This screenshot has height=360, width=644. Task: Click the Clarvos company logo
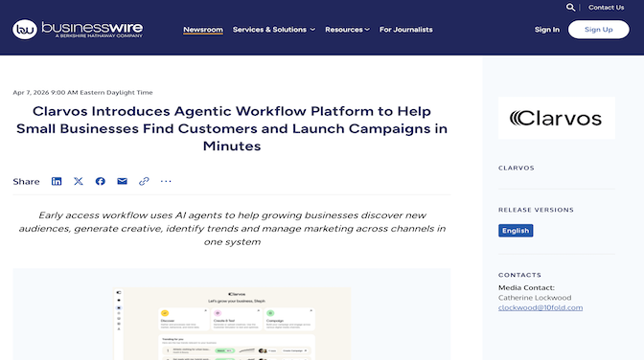[x=557, y=118]
